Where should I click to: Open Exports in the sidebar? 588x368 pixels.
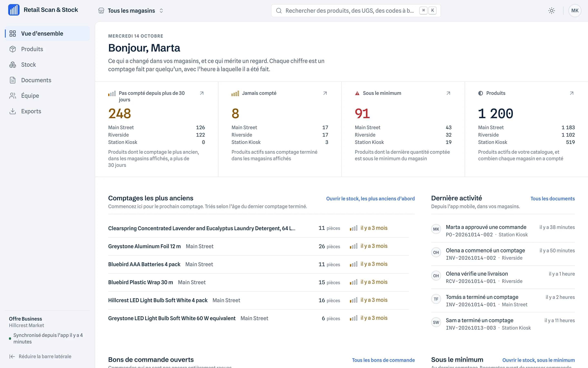(x=47, y=111)
